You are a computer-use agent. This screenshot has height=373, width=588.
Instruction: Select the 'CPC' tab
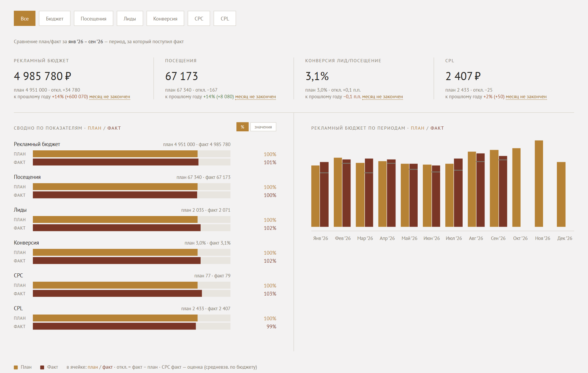(x=199, y=18)
